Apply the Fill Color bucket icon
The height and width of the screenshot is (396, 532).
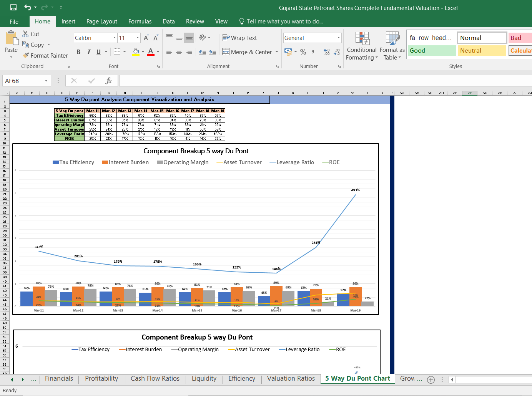tap(136, 52)
